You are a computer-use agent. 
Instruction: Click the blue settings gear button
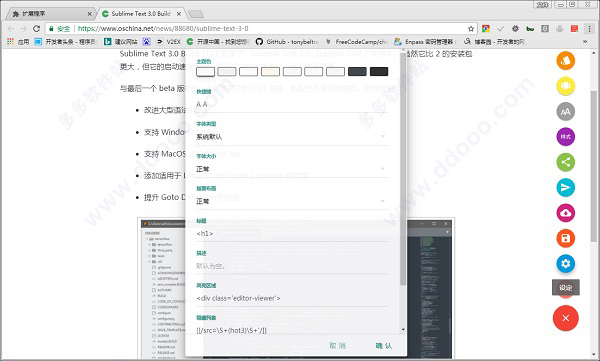click(565, 263)
